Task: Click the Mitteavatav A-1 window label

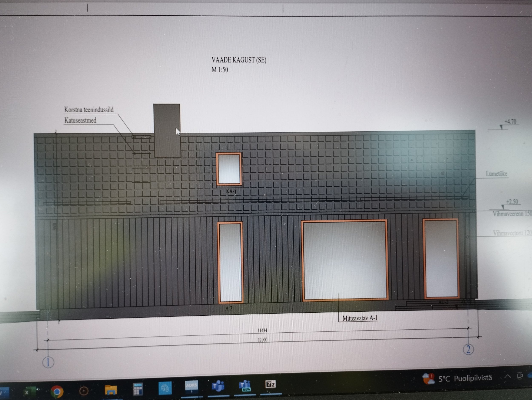Action: (x=360, y=318)
